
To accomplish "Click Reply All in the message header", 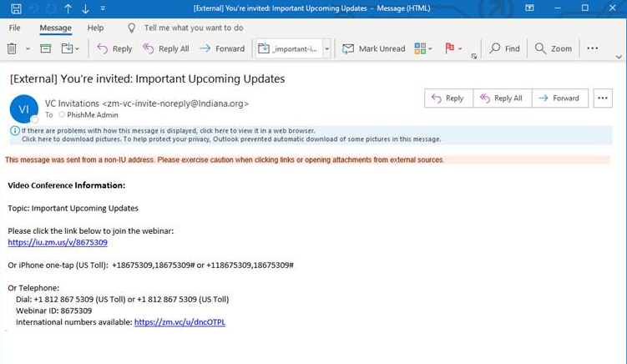I will coord(503,98).
